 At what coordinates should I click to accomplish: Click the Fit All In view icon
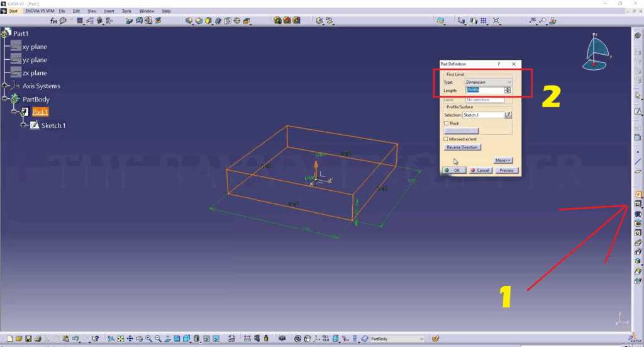pyautogui.click(x=121, y=338)
